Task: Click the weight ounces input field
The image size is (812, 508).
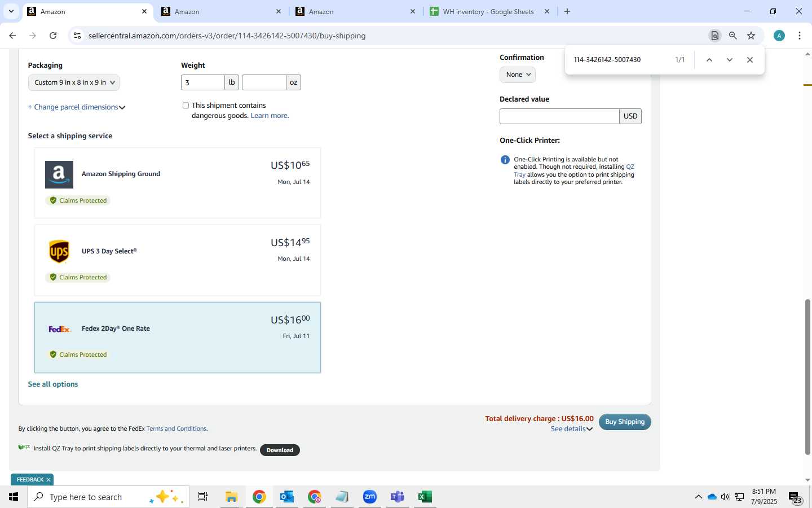Action: pos(264,82)
